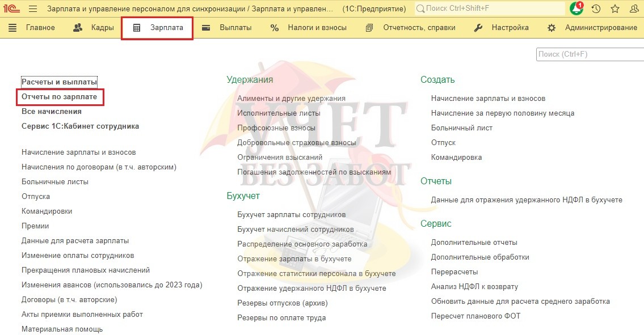Viewport: 644px width, 335px height.
Task: Open Прекращения плановых начислений
Action: (x=86, y=270)
